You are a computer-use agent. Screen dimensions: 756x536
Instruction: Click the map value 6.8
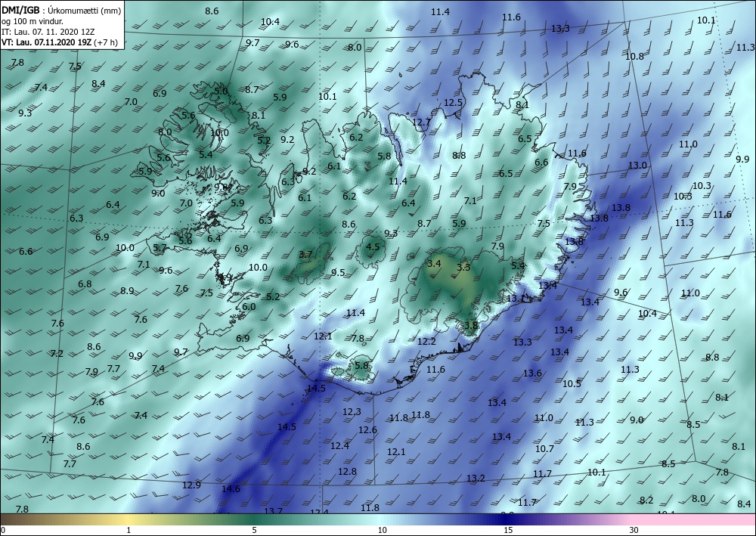pos(85,284)
